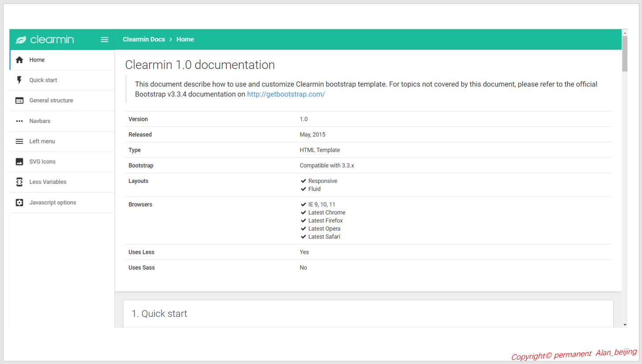Open the Home menu item

pos(62,60)
